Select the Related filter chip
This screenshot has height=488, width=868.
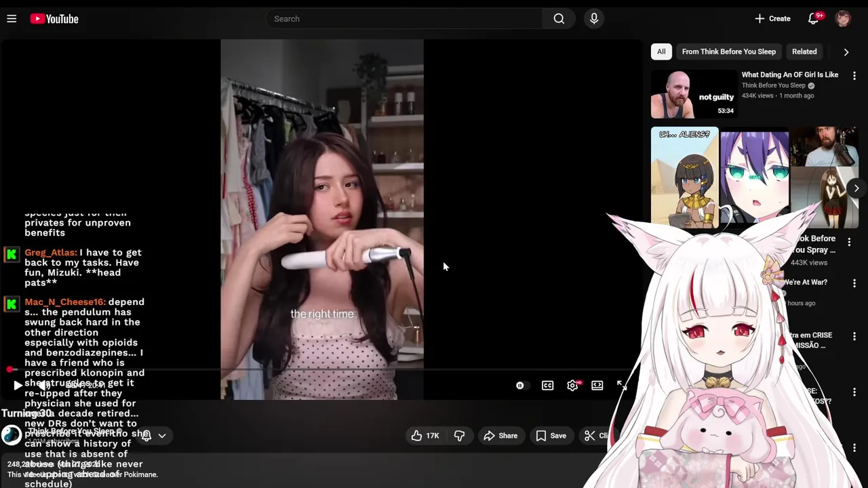pos(804,52)
